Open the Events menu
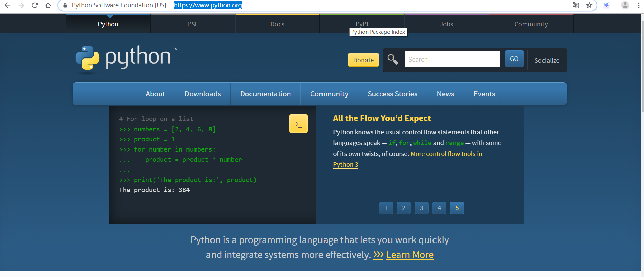The height and width of the screenshot is (277, 644). 485,94
